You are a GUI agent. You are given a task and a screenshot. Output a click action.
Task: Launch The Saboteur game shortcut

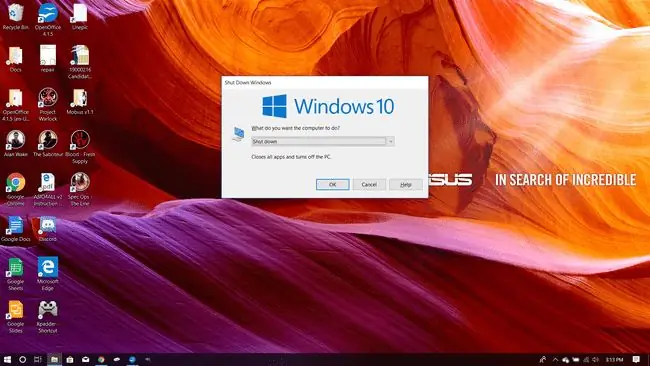(x=48, y=144)
